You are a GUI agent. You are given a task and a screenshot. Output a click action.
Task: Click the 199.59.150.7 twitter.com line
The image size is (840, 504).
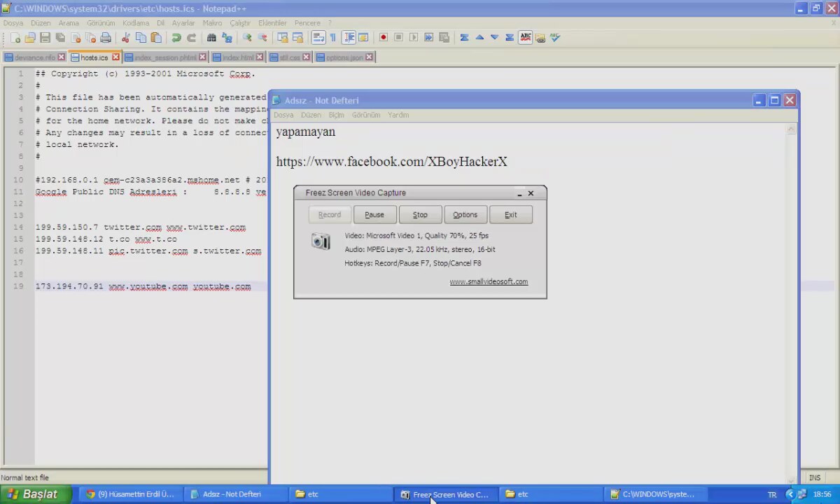[x=140, y=227]
